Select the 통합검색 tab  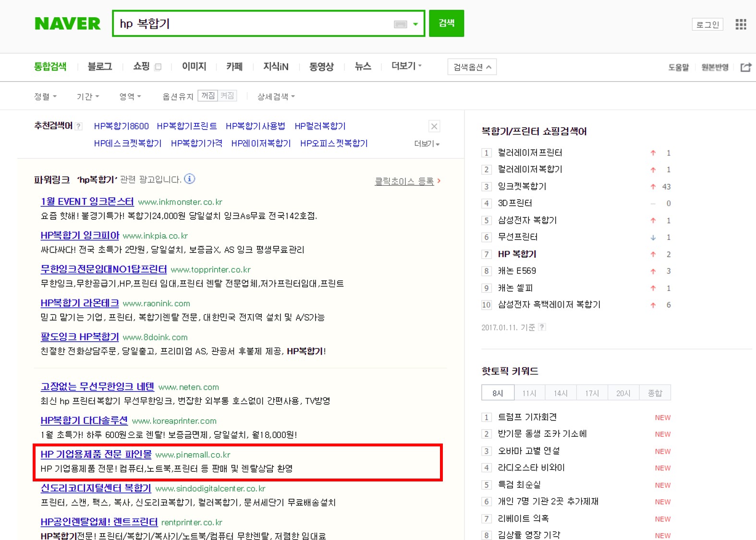[x=50, y=67]
